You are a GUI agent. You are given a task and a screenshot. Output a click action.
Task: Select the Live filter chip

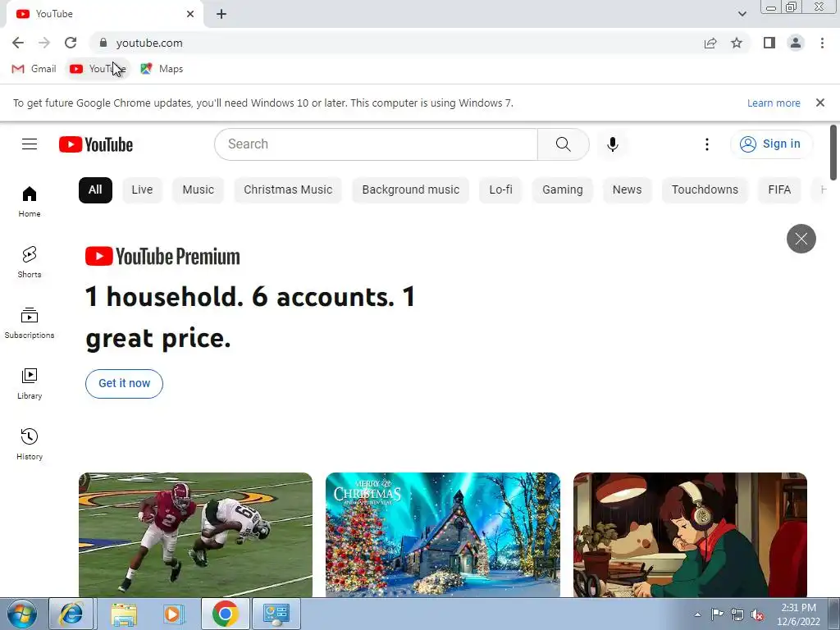(142, 190)
